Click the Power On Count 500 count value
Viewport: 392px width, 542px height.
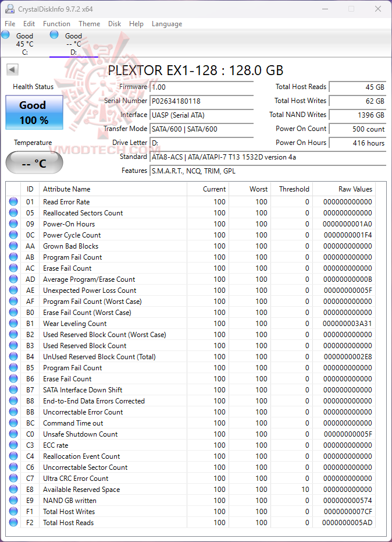[x=358, y=129]
